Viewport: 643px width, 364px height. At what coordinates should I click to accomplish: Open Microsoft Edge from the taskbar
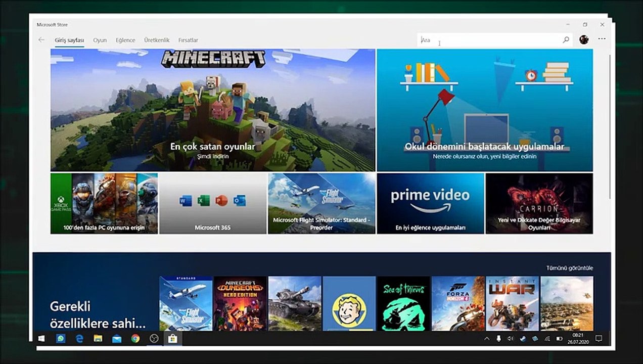tap(79, 338)
